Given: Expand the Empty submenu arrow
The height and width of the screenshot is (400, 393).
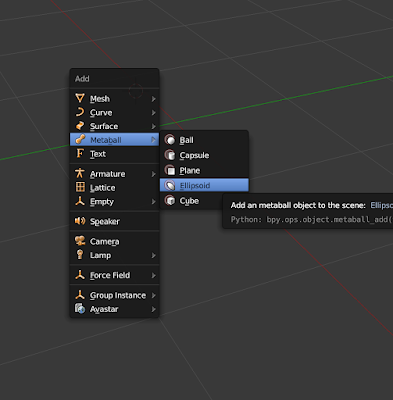Looking at the screenshot, I should [x=153, y=202].
